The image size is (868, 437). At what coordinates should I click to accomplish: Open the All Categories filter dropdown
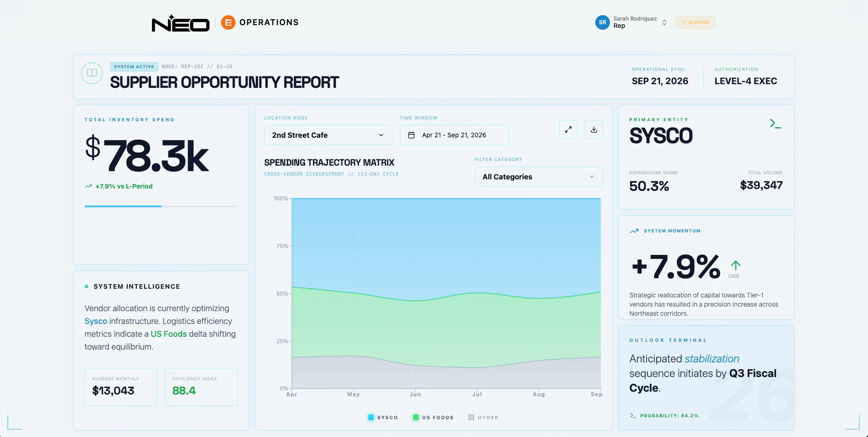click(539, 177)
